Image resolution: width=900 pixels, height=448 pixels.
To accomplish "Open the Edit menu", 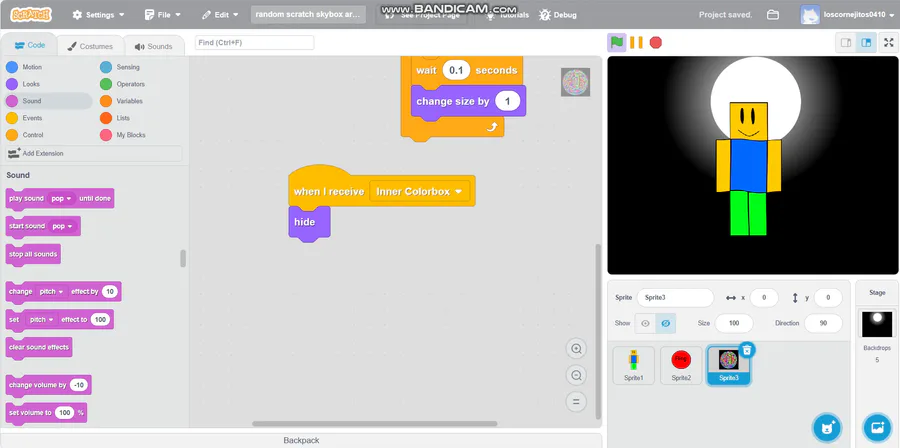I will tap(219, 15).
